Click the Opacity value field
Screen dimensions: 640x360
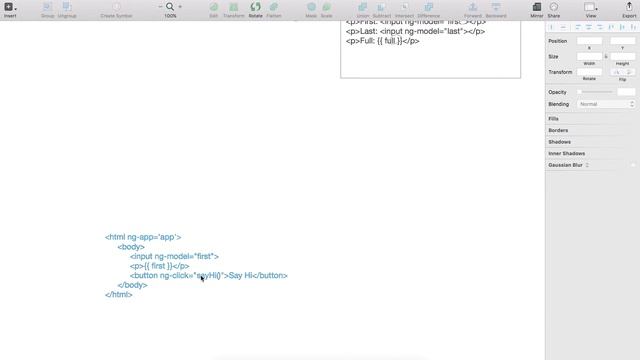(626, 92)
